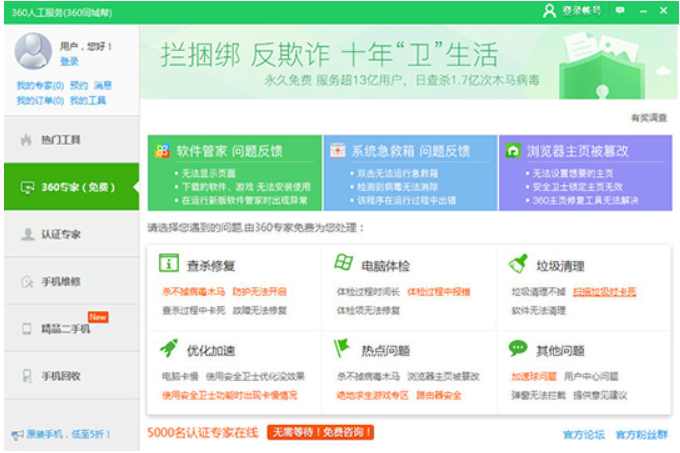Screen dimensions: 680x453
Task: Click the 垃圾清理 broom icon
Action: click(x=518, y=265)
